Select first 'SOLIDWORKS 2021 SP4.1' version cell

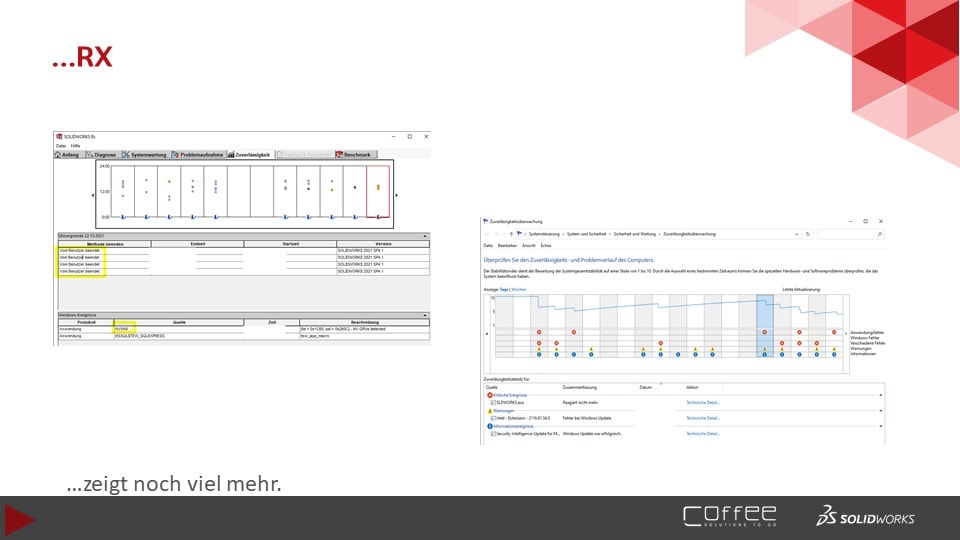(383, 250)
